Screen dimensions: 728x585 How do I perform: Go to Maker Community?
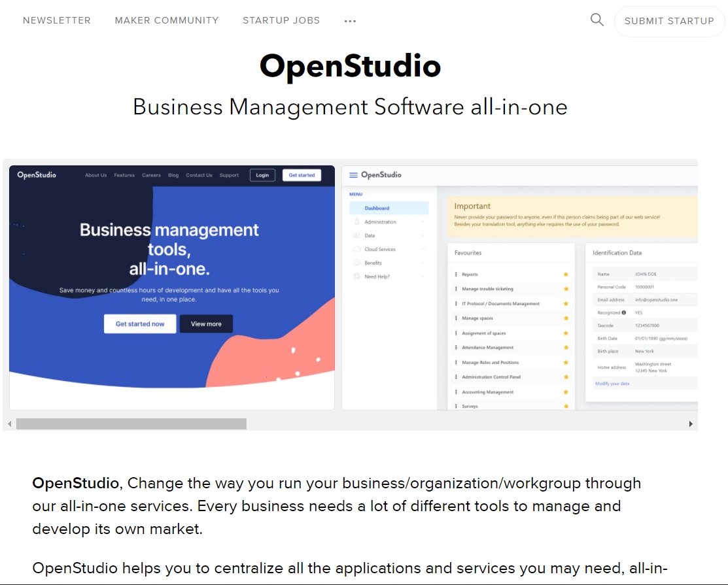(167, 20)
